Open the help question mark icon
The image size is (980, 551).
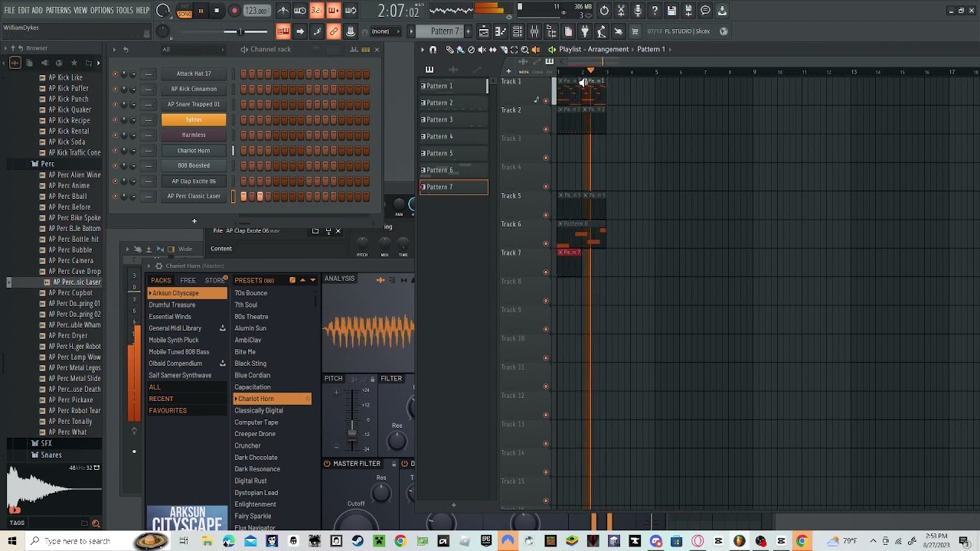(655, 11)
